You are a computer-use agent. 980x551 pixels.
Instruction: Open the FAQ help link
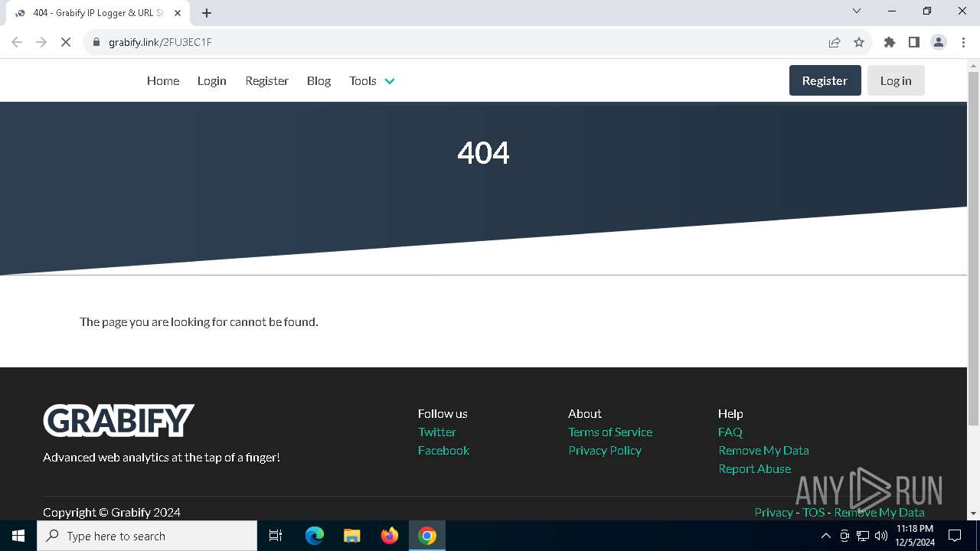coord(730,432)
